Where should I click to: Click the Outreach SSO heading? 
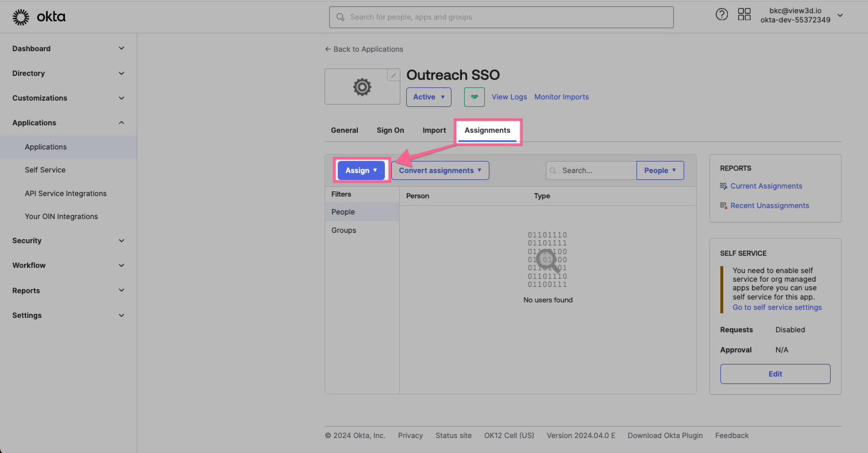[x=453, y=75]
